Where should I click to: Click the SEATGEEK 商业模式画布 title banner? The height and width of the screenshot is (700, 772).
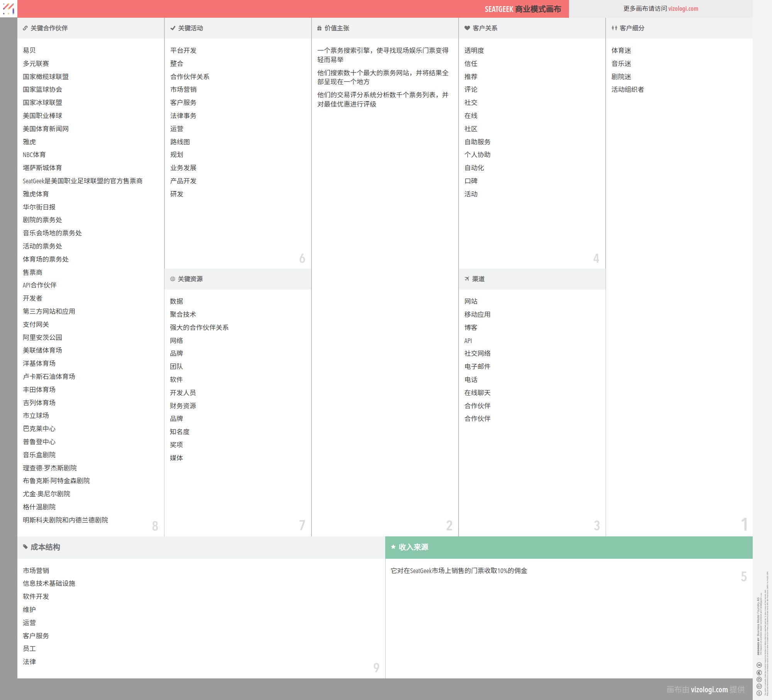(x=523, y=9)
